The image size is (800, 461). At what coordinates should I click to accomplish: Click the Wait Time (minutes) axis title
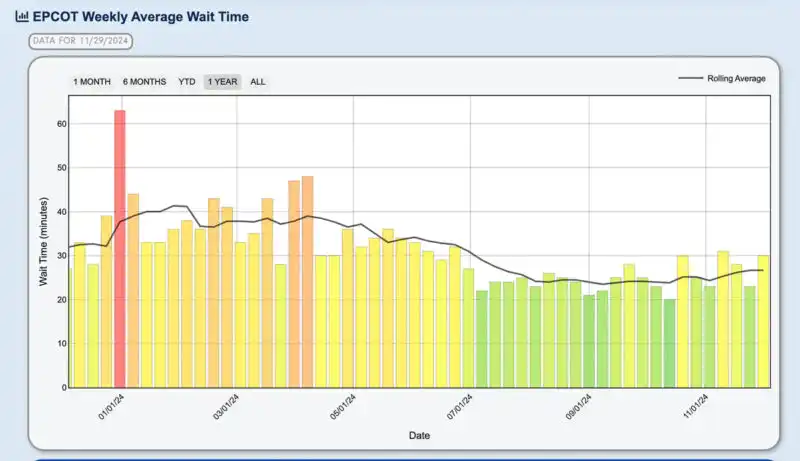point(43,241)
